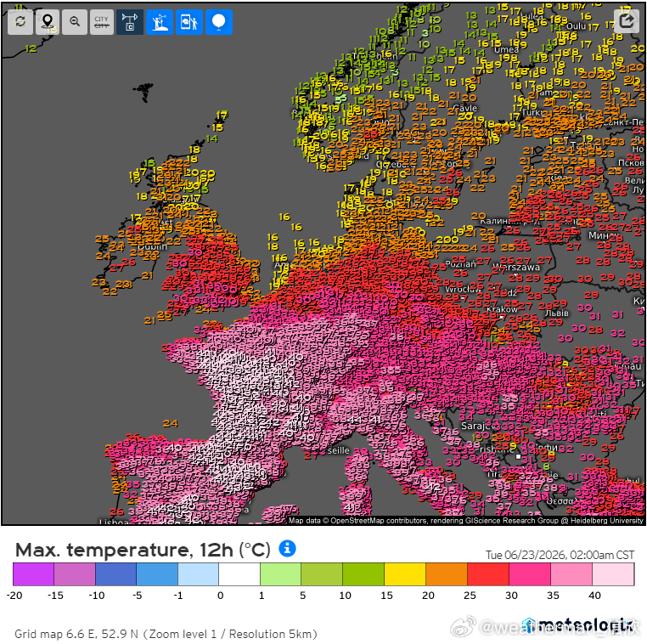
Task: Click the 'Oulu' city label
Action: click(x=576, y=26)
